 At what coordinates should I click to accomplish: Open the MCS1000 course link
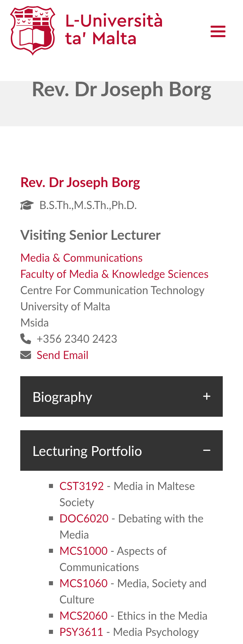[x=84, y=551]
